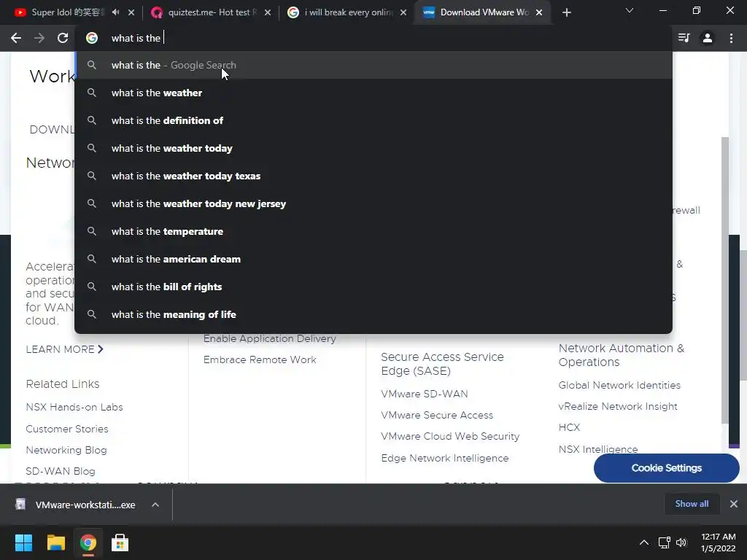Open NSX Hands-on Labs link
Image resolution: width=747 pixels, height=560 pixels.
[74, 407]
